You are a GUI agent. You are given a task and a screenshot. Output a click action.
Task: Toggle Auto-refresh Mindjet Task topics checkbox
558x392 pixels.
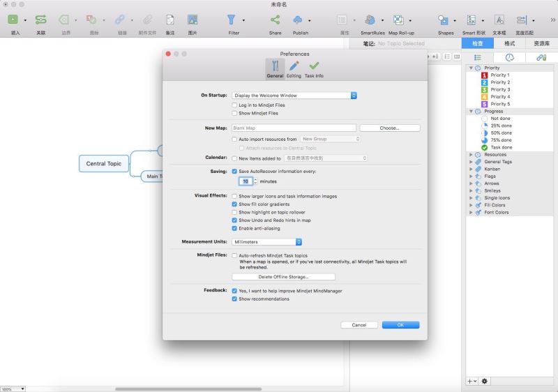click(234, 255)
